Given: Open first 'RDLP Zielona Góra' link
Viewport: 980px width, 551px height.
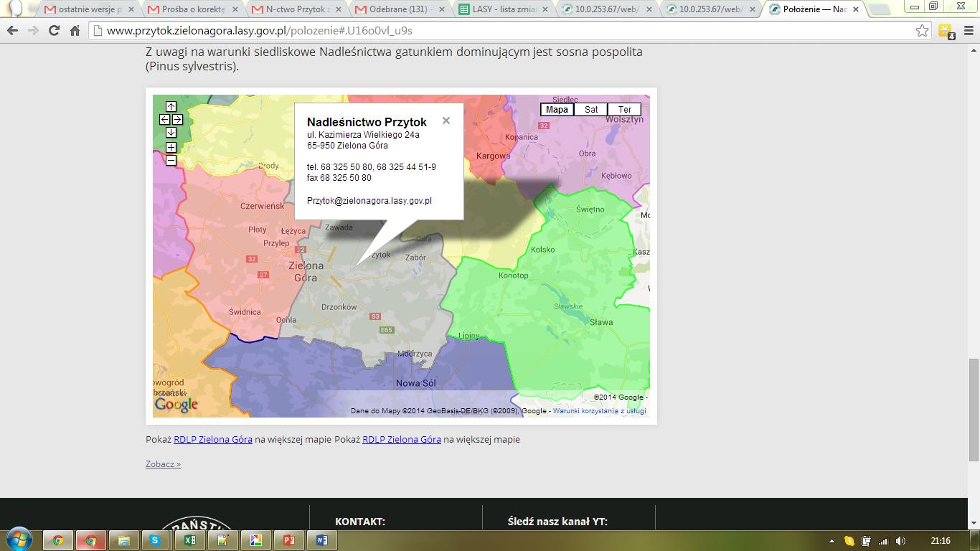Looking at the screenshot, I should (213, 439).
